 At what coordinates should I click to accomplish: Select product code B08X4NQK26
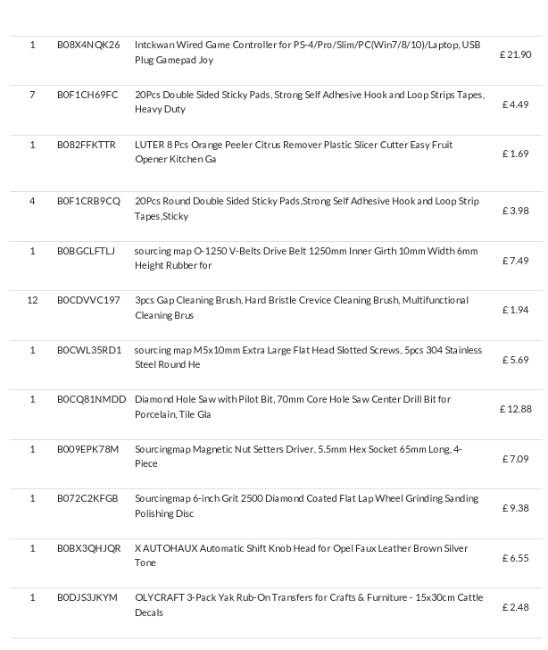[88, 45]
